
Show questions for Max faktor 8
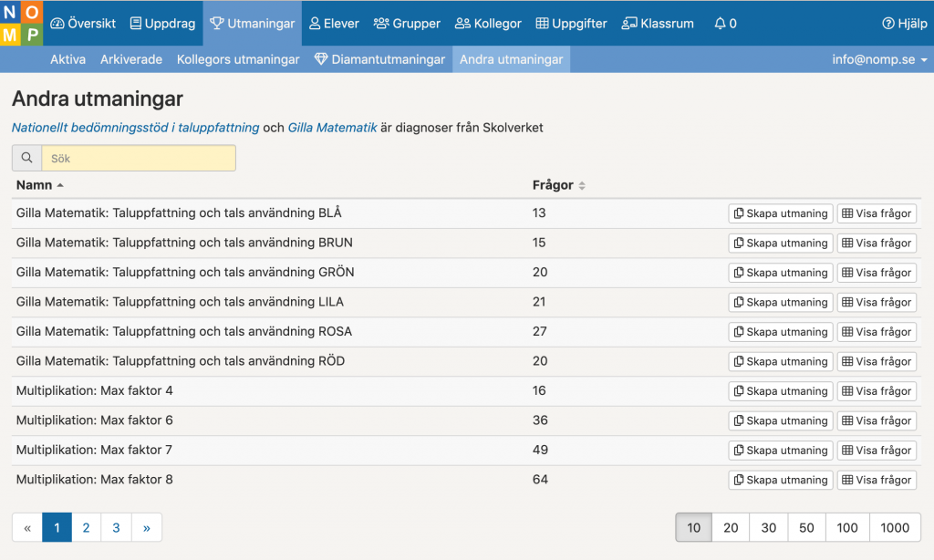877,480
